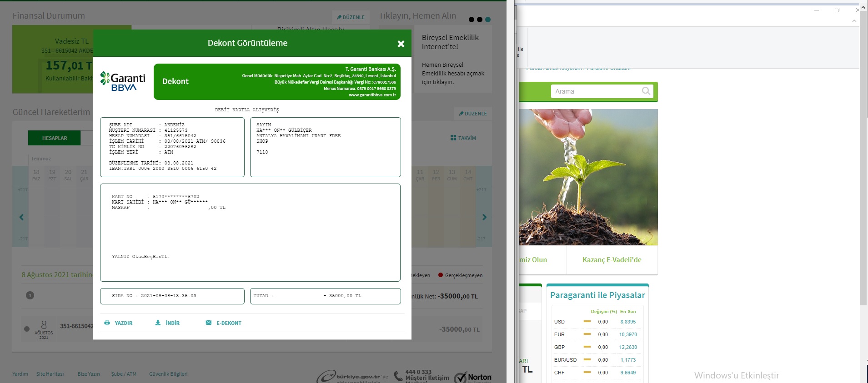Click the TUTAR amount field in the receipt
868x383 pixels.
coord(326,296)
